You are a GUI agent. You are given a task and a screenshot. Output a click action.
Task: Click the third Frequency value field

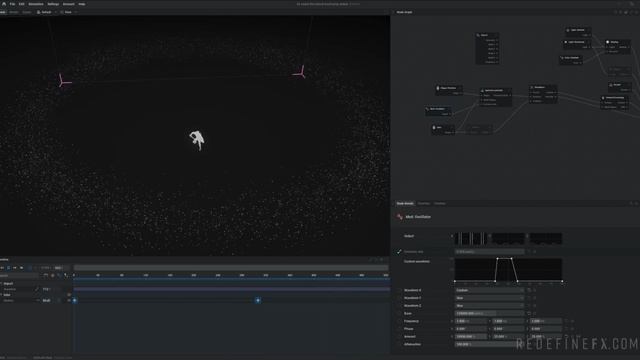pos(546,321)
